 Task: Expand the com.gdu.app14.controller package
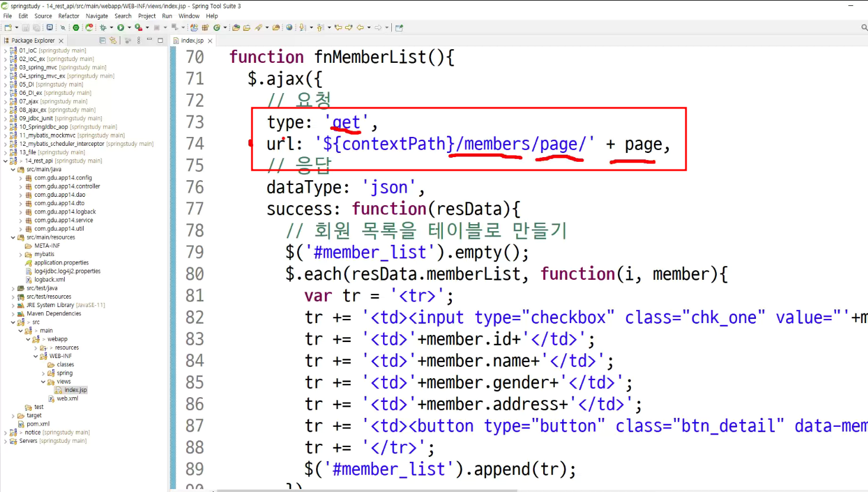(x=21, y=186)
